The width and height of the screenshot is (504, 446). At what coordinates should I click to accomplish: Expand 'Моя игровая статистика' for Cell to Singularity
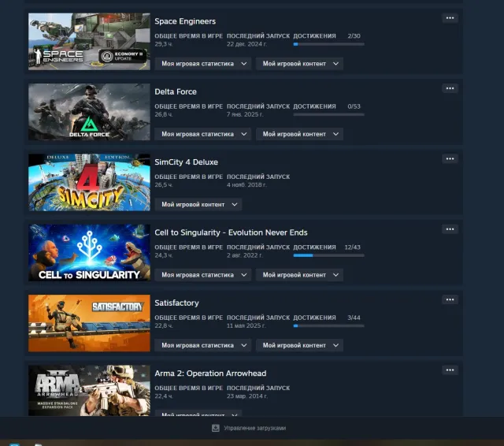point(203,275)
